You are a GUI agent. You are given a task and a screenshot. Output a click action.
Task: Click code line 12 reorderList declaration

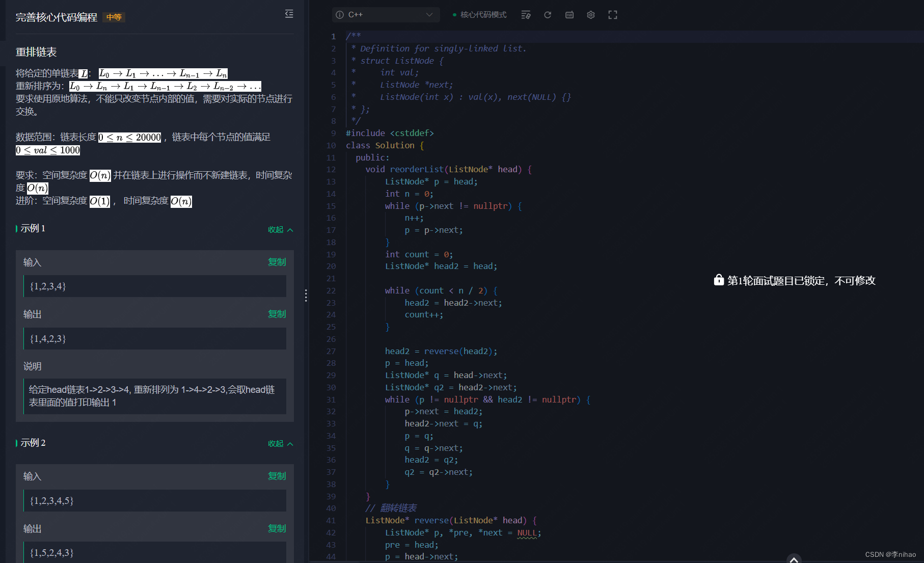point(449,169)
